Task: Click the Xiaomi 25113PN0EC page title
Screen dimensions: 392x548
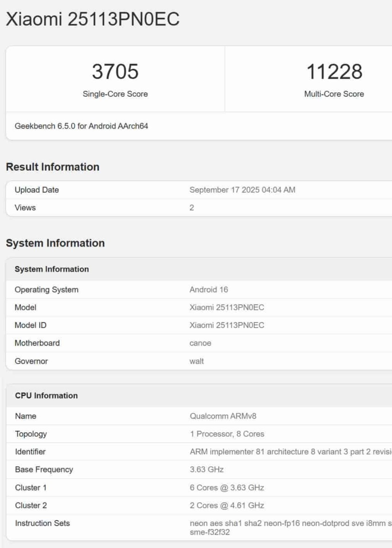Action: point(93,19)
